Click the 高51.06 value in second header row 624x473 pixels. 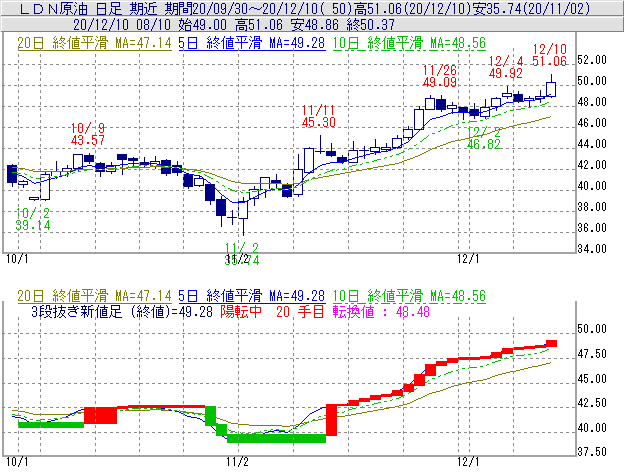[259, 25]
